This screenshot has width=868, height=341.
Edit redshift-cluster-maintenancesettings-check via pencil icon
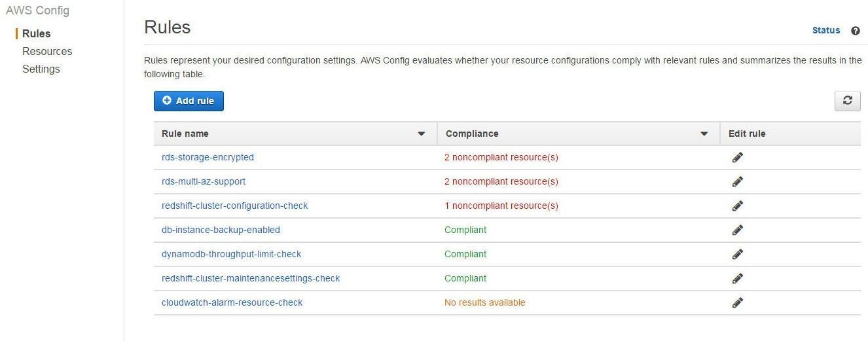point(738,278)
